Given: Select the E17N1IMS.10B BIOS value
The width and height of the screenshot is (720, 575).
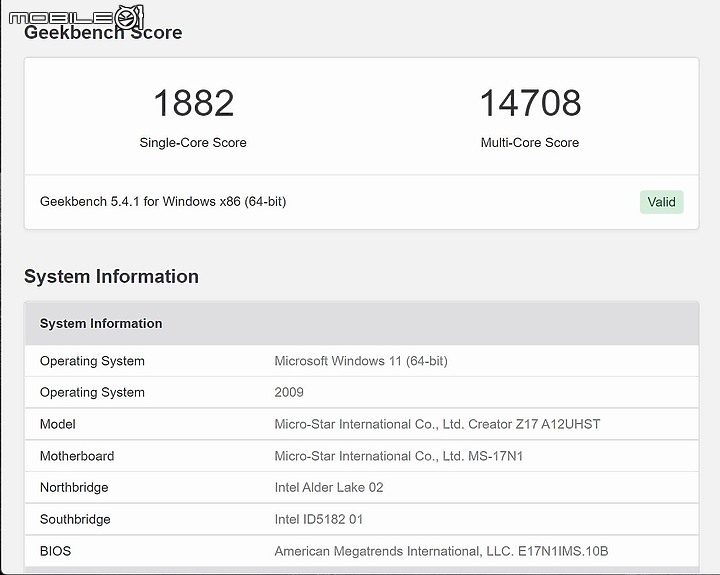Looking at the screenshot, I should click(441, 551).
